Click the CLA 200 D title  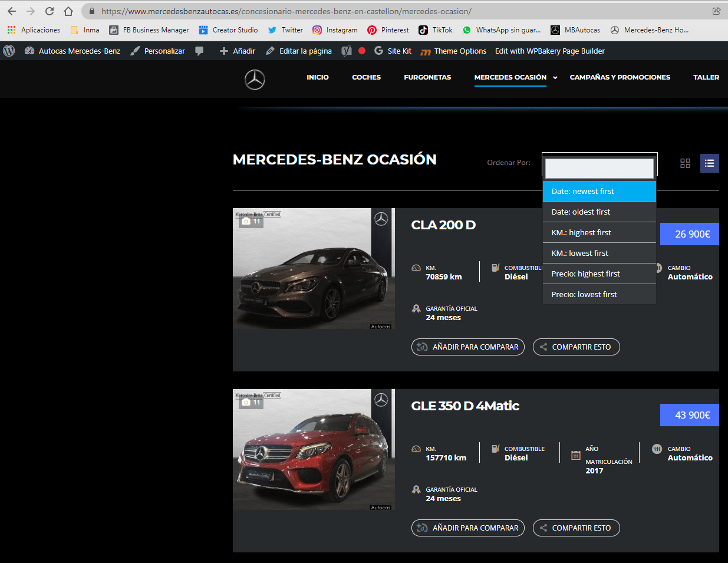click(443, 225)
